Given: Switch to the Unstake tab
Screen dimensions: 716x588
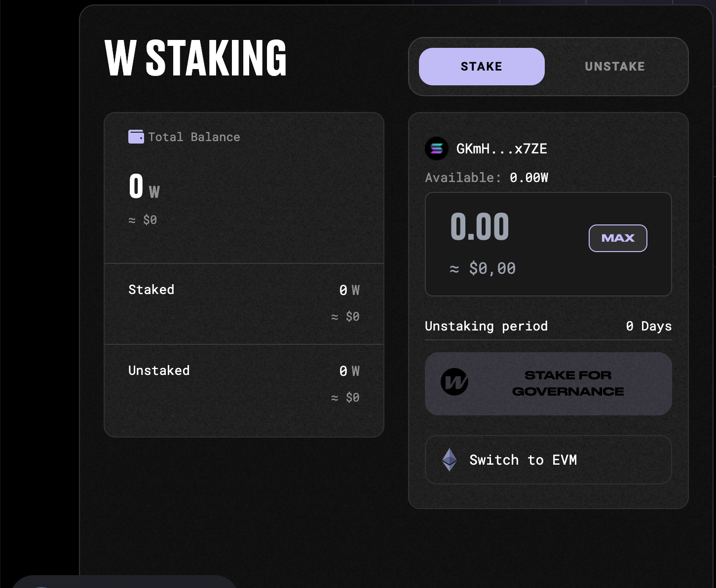Looking at the screenshot, I should point(614,67).
